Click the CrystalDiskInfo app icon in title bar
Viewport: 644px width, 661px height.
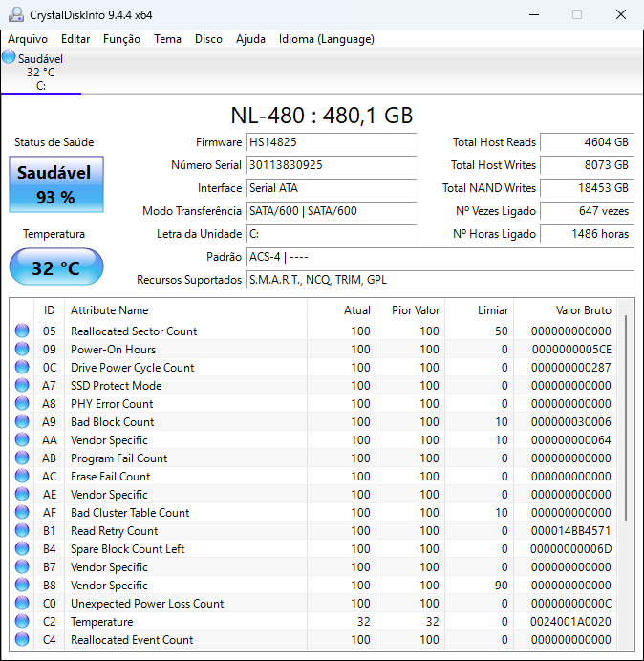tap(16, 14)
